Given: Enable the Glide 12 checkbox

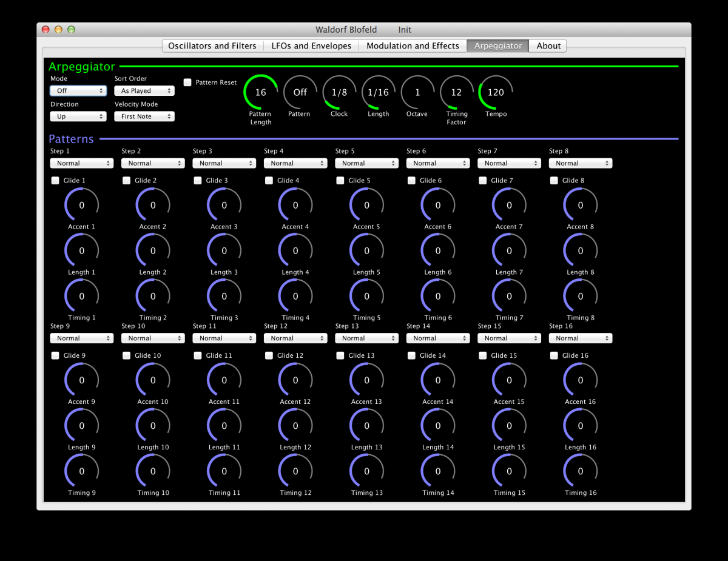Looking at the screenshot, I should coord(269,355).
